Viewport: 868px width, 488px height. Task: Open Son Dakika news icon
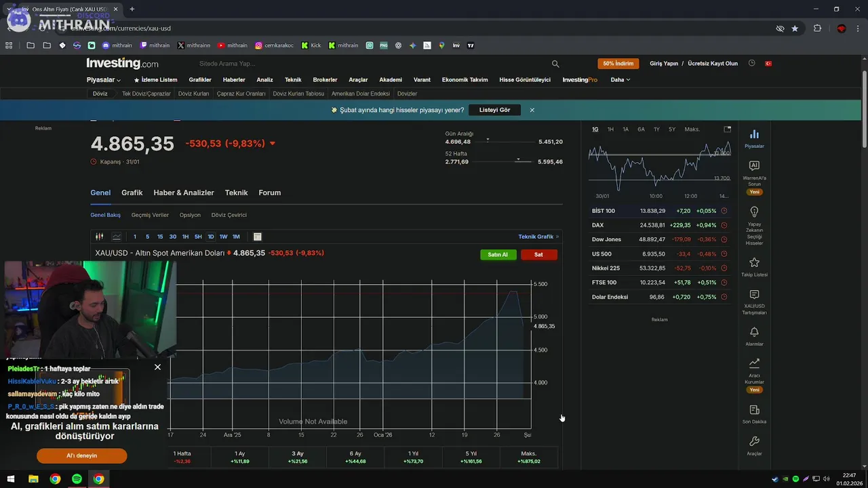click(x=754, y=410)
